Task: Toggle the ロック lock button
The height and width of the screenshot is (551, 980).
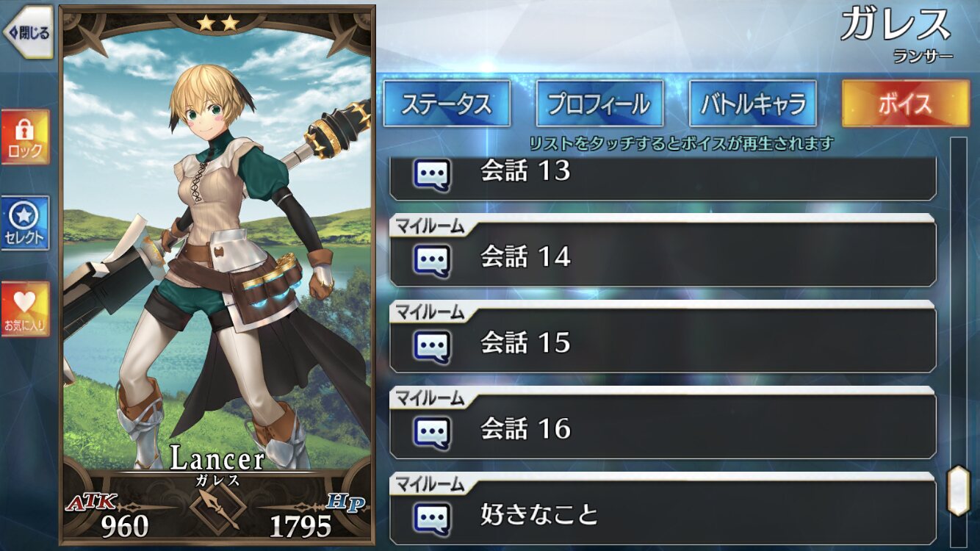Action: pos(26,137)
